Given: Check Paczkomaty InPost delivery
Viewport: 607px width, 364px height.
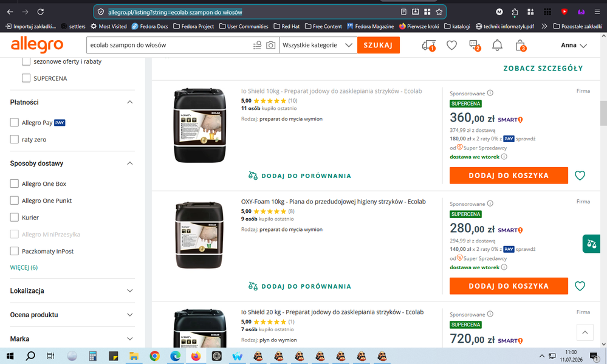Looking at the screenshot, I should pos(15,251).
